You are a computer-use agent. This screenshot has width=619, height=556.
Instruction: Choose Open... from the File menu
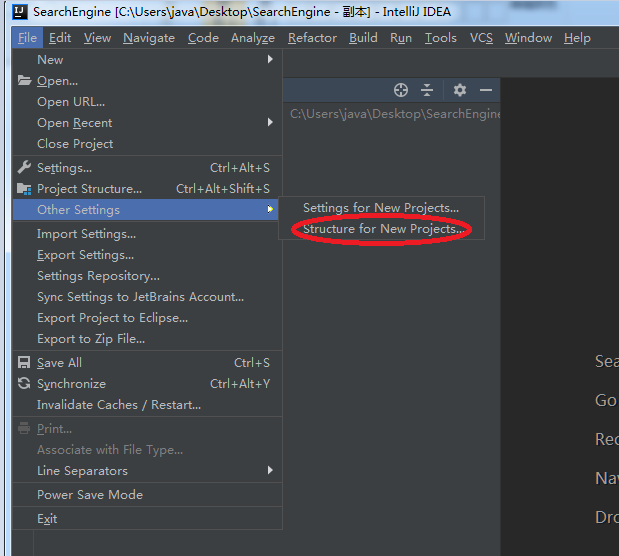point(147,81)
